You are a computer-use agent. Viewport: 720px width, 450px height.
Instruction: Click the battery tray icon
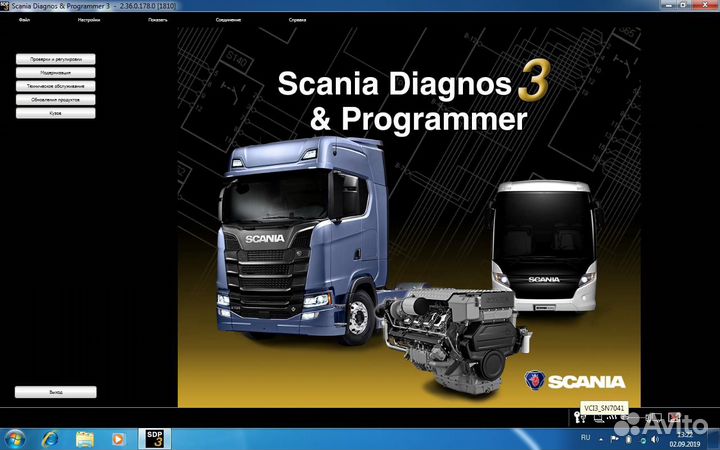tap(629, 440)
